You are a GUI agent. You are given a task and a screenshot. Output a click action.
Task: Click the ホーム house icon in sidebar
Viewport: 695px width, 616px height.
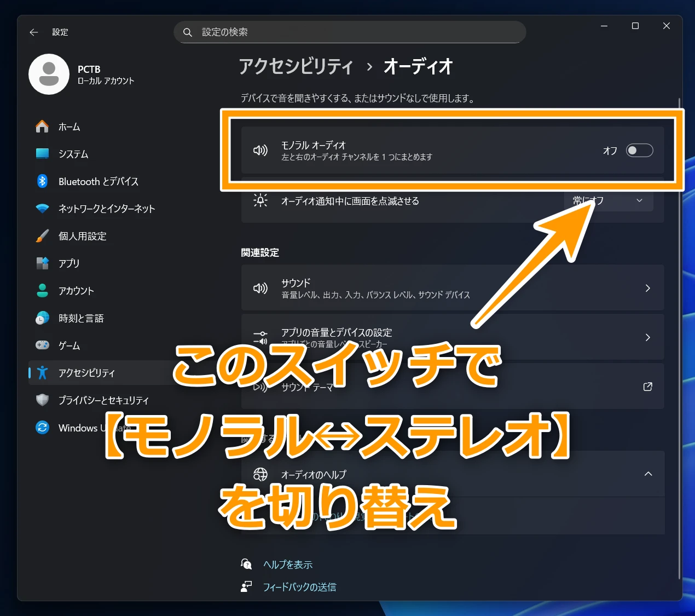click(42, 126)
